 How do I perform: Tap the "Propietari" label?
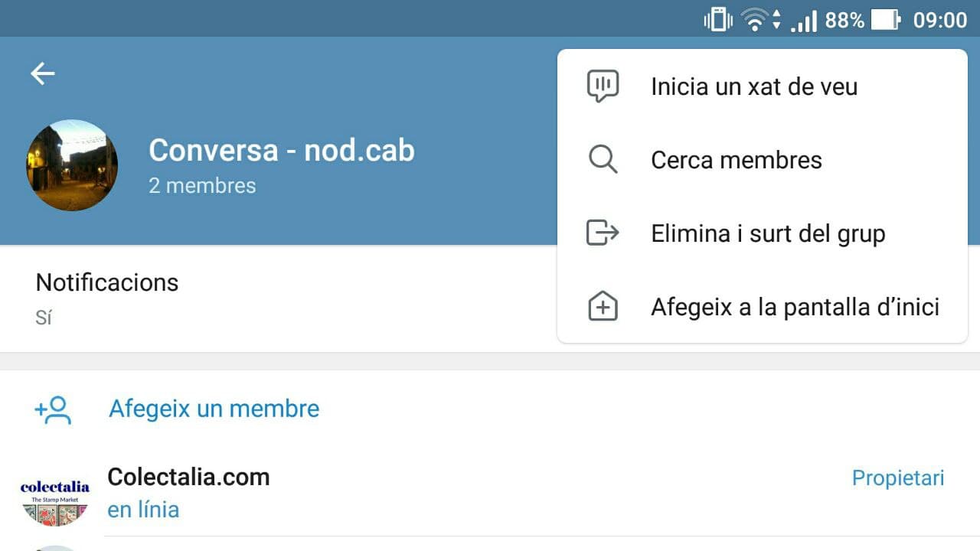[897, 478]
